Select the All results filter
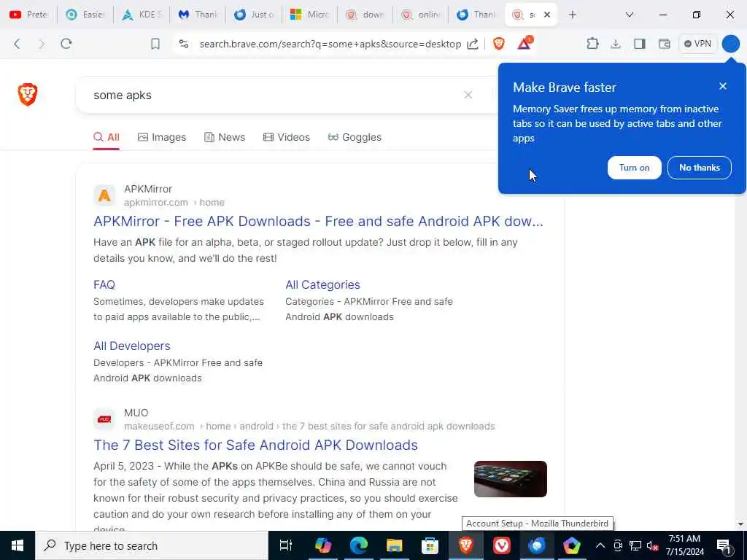This screenshot has width=747, height=560. point(107,137)
